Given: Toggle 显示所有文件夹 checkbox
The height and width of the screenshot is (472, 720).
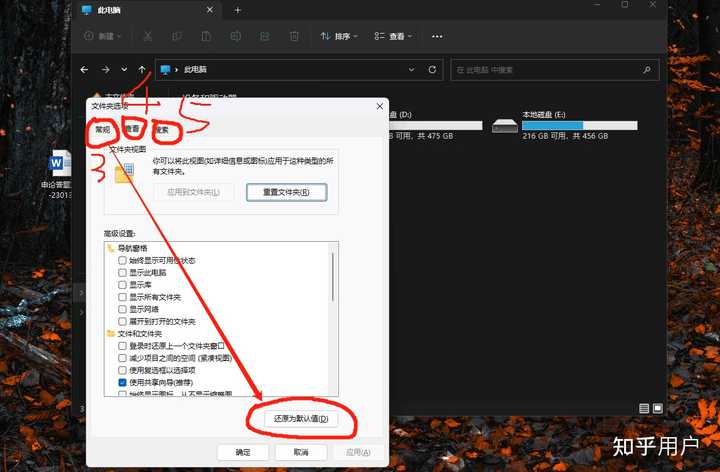Looking at the screenshot, I should tap(122, 297).
